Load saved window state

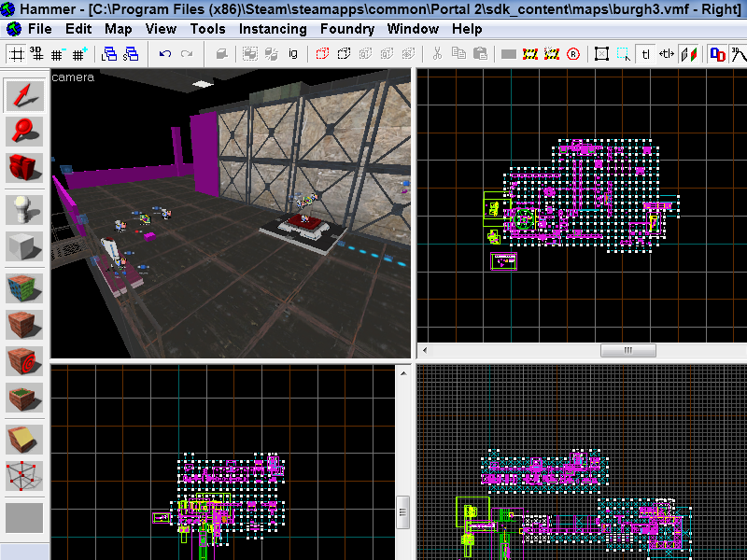tap(109, 54)
